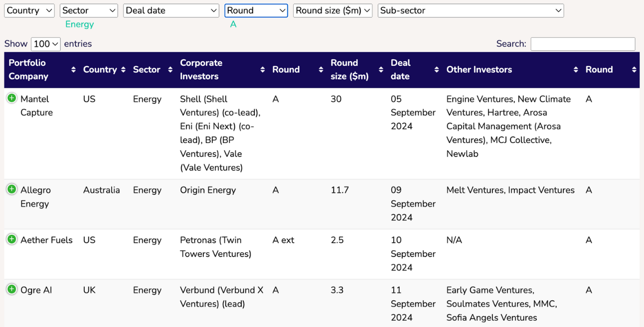This screenshot has width=644, height=327.
Task: Sort by Other Investors column arrows
Action: click(576, 70)
